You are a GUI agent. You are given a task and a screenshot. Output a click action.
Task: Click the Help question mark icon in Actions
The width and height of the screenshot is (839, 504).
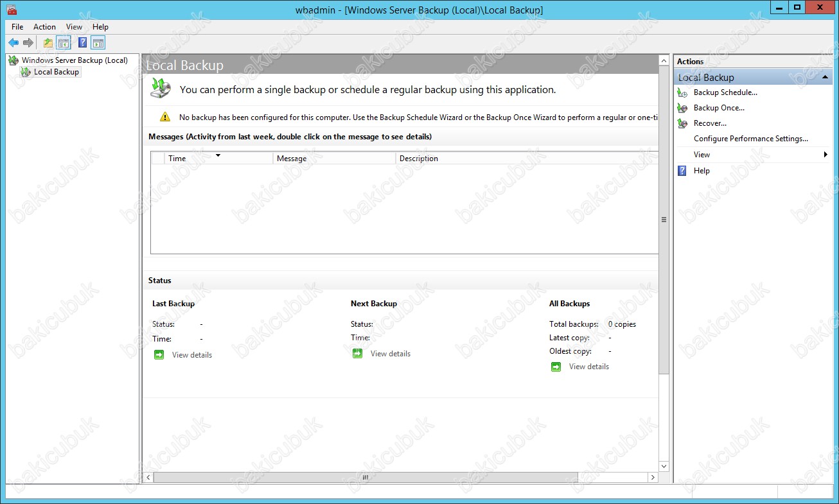(x=682, y=171)
